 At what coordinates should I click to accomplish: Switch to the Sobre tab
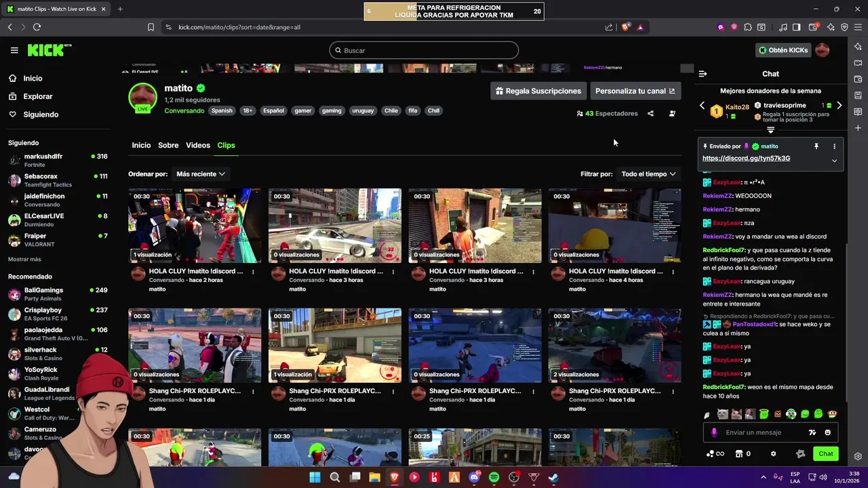(x=168, y=145)
